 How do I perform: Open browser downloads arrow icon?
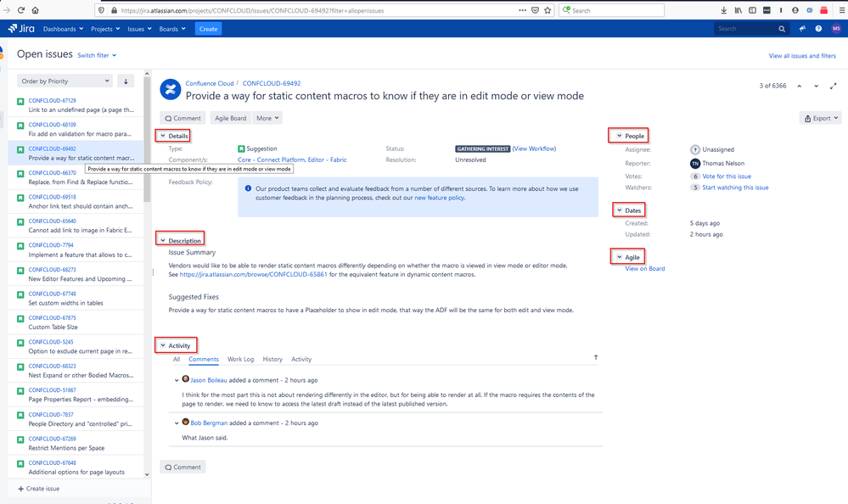point(723,10)
